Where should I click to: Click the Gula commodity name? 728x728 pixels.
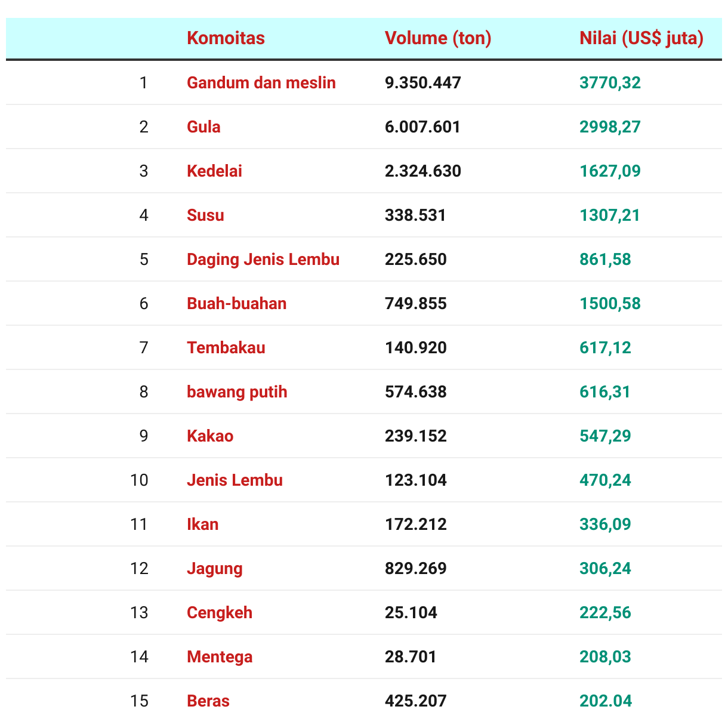(203, 127)
